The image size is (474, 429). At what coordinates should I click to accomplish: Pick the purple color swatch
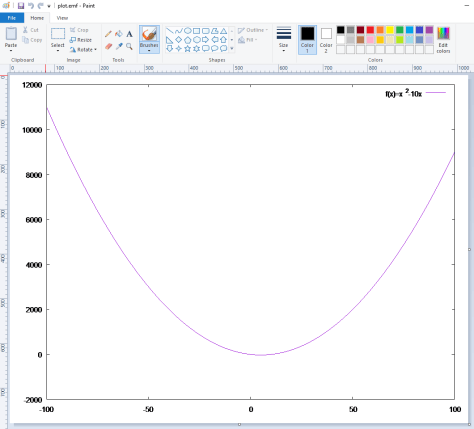429,30
